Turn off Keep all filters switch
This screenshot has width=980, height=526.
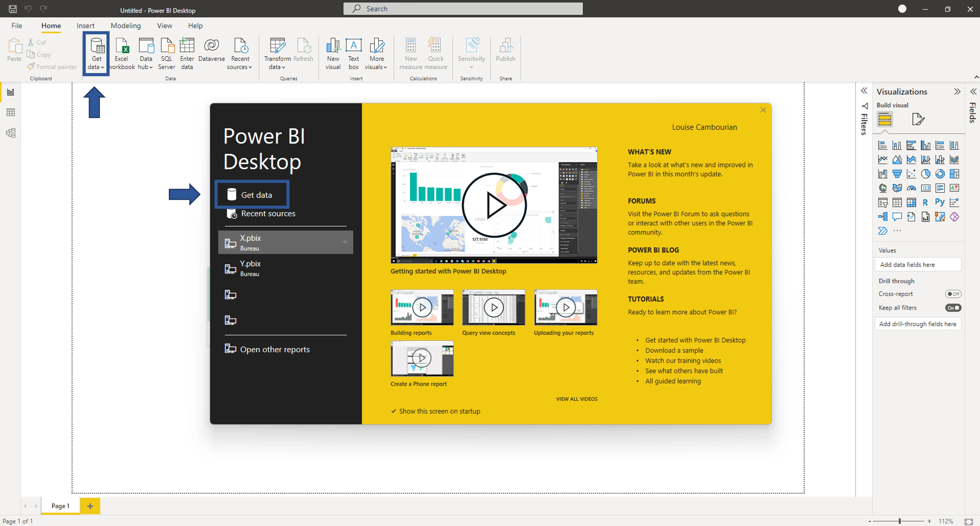pyautogui.click(x=953, y=307)
